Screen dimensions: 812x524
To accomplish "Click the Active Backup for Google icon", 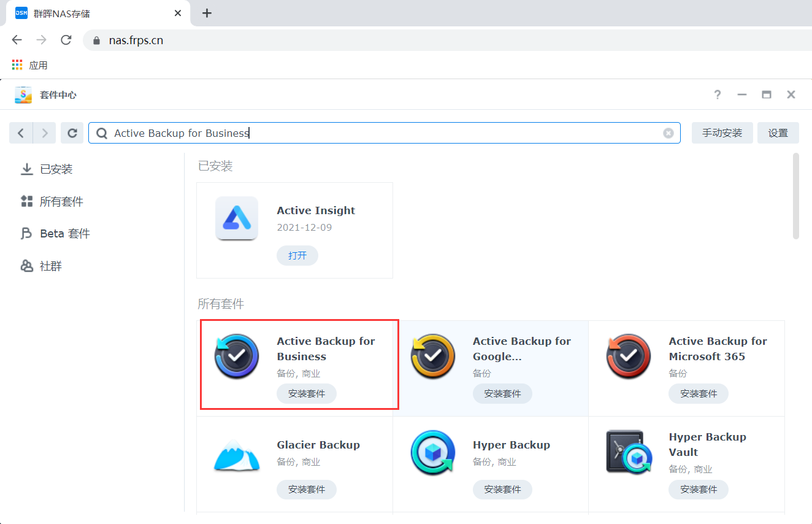I will click(433, 356).
